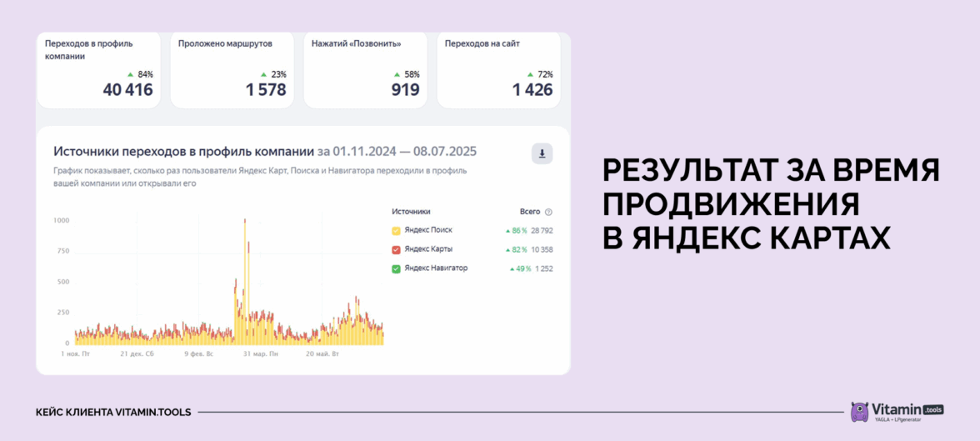Screen dimensions: 980x441
Task: Click the 86% Яндекс Поиск growth
Action: coord(517,231)
